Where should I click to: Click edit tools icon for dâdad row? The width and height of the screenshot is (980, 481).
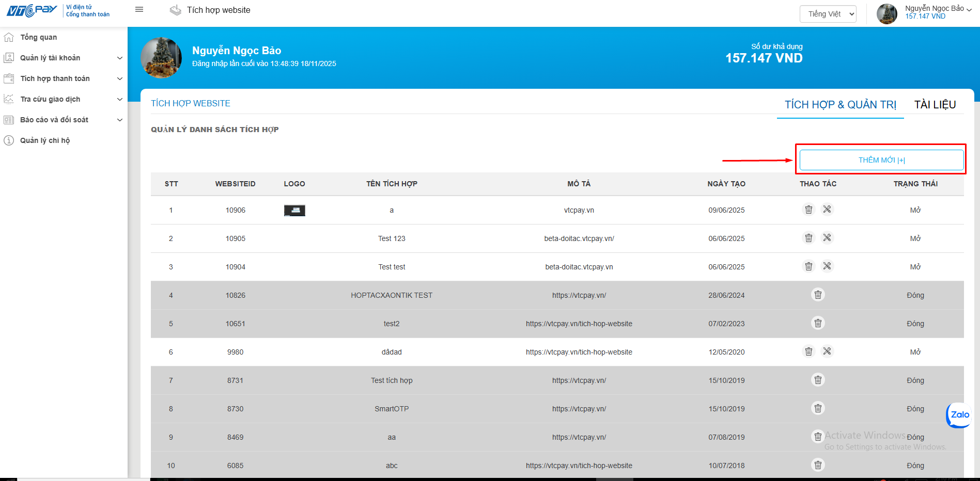coord(827,351)
